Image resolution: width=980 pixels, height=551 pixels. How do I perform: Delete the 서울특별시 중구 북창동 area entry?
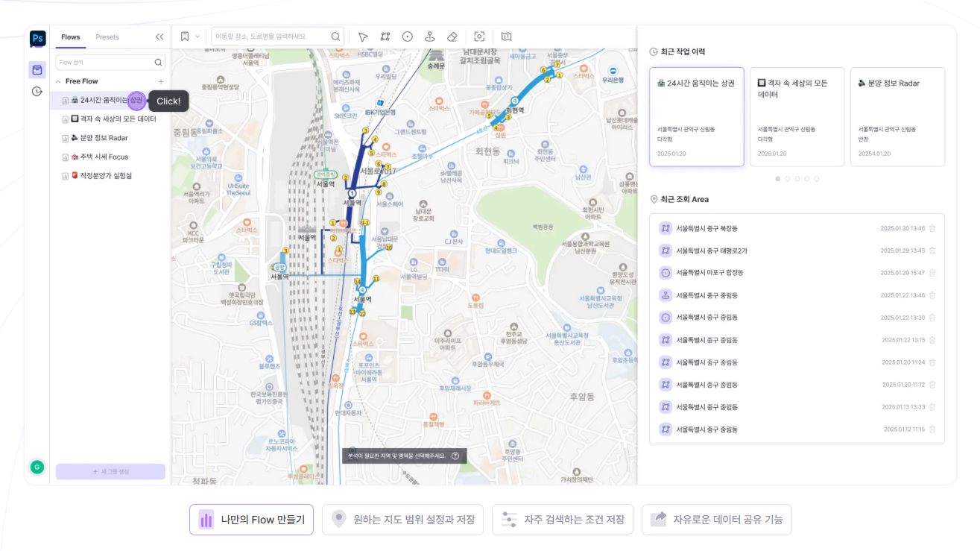point(932,228)
